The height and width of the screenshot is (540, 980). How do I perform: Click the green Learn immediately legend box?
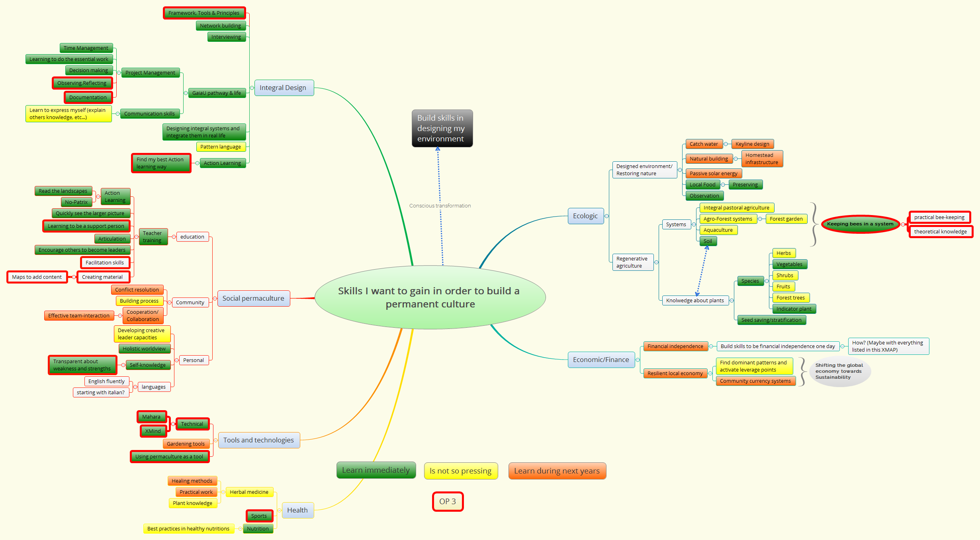tap(376, 470)
